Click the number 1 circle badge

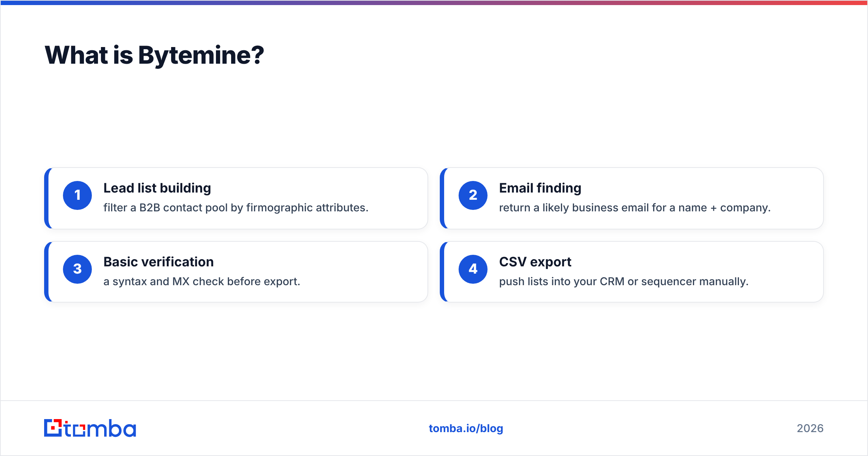77,195
